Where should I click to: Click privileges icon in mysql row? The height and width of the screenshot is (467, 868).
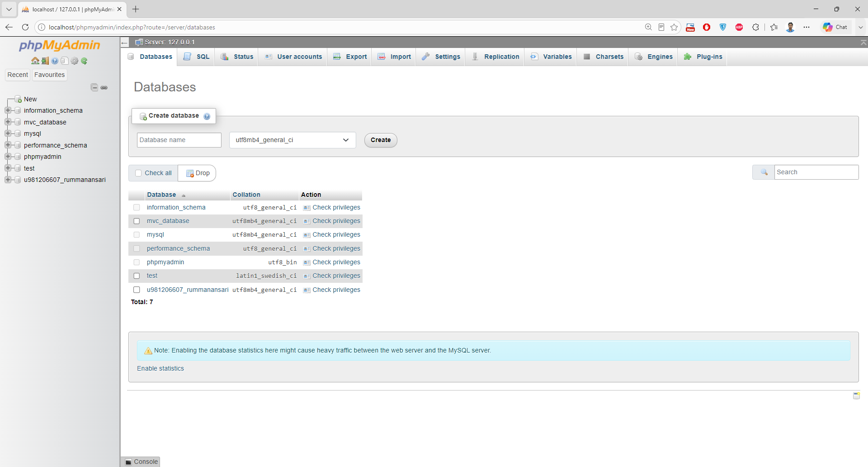[307, 235]
